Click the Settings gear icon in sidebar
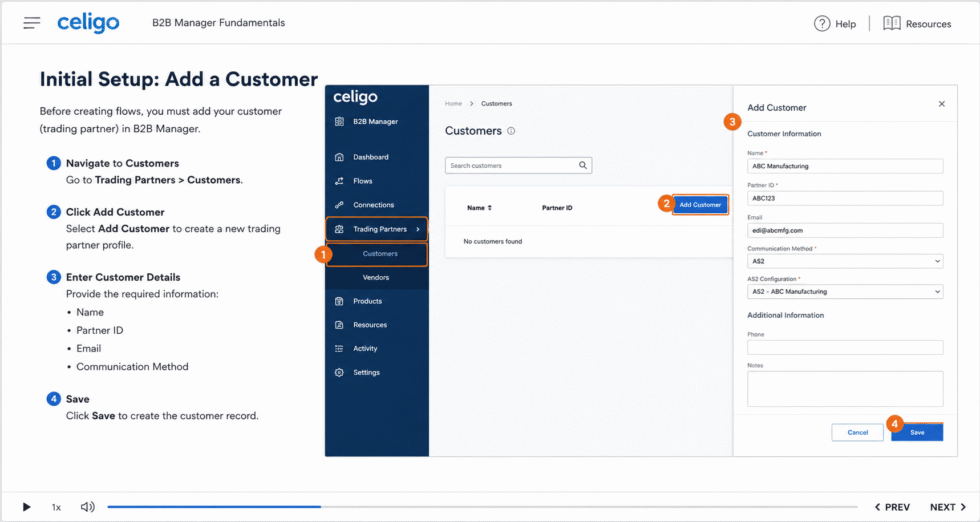980x522 pixels. (339, 373)
